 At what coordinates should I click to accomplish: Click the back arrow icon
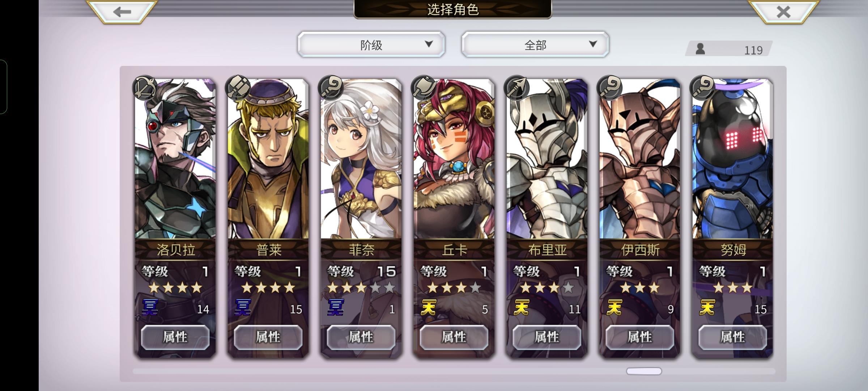point(122,12)
